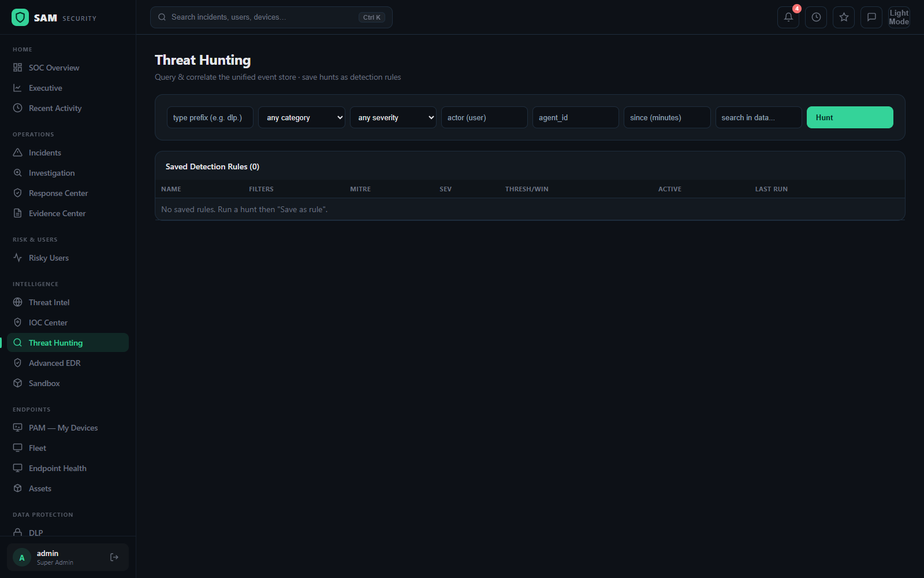Click the SAM Security shield logo
This screenshot has width=924, height=578.
(x=20, y=17)
